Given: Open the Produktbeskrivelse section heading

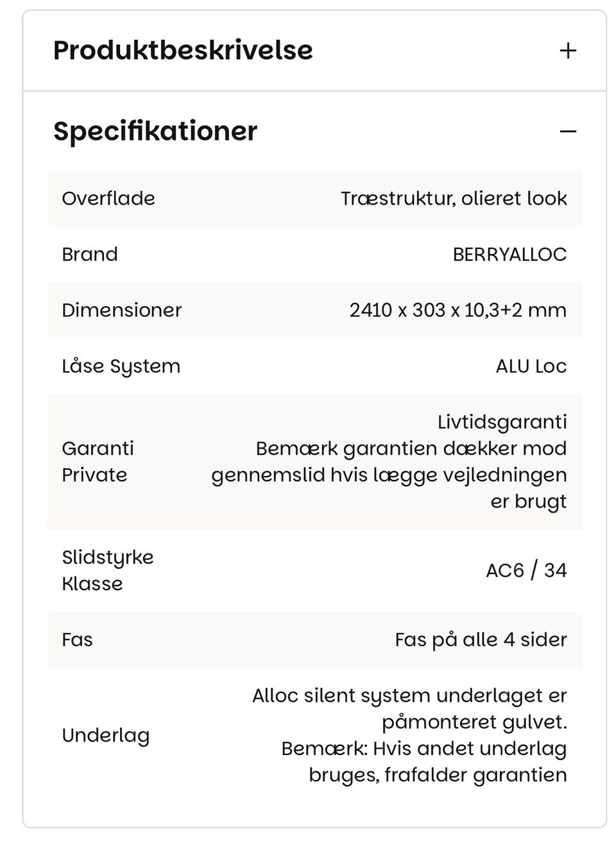Looking at the screenshot, I should (x=183, y=50).
